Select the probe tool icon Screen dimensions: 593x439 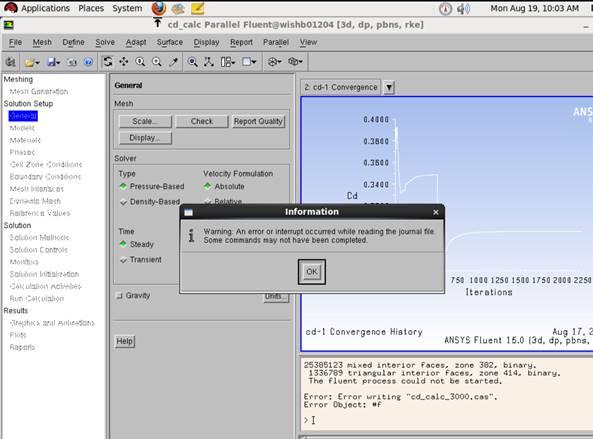[174, 62]
